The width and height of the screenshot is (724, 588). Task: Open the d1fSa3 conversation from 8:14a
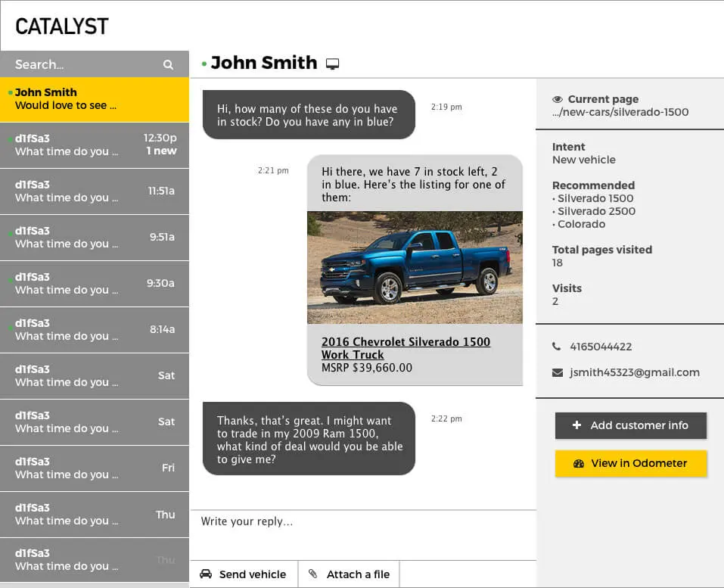click(95, 330)
